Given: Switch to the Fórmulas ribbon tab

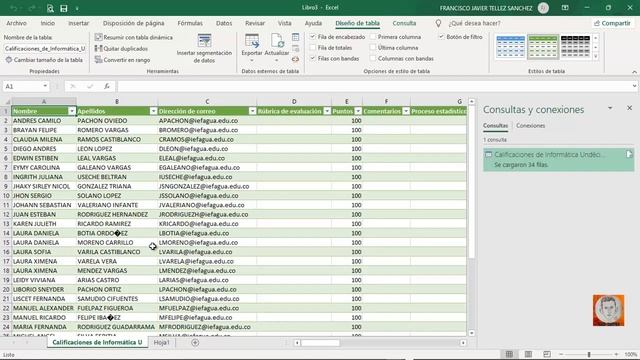Looking at the screenshot, I should point(190,23).
